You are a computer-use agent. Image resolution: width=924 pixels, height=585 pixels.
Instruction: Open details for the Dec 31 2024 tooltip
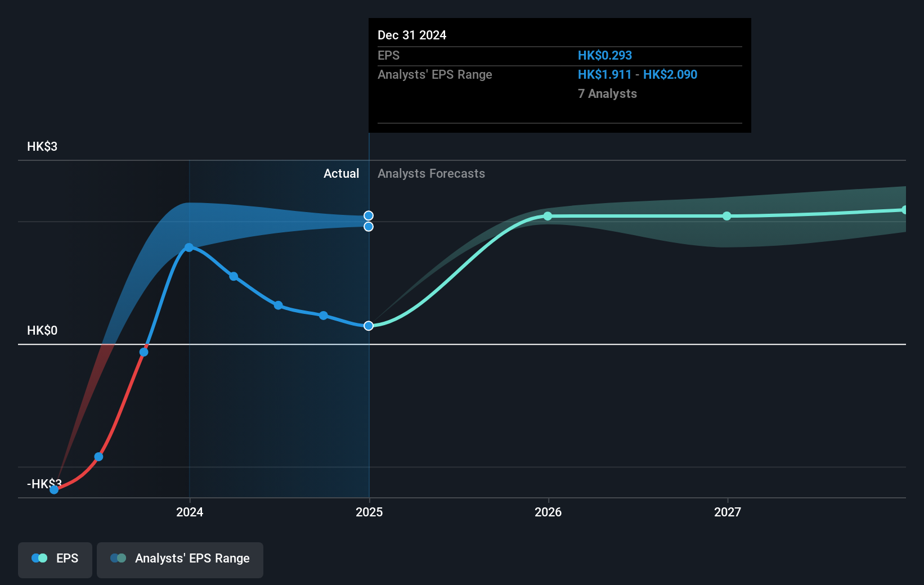[412, 35]
